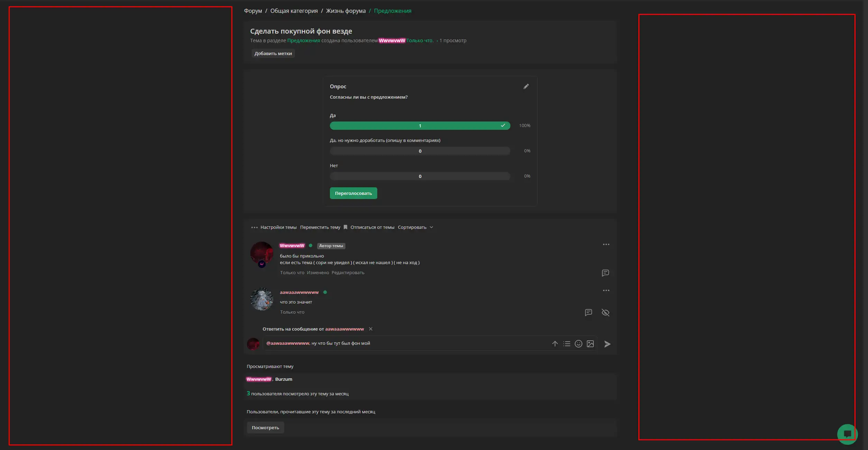Open Настройки темы
Viewport: 868px width, 450px height.
(x=278, y=227)
